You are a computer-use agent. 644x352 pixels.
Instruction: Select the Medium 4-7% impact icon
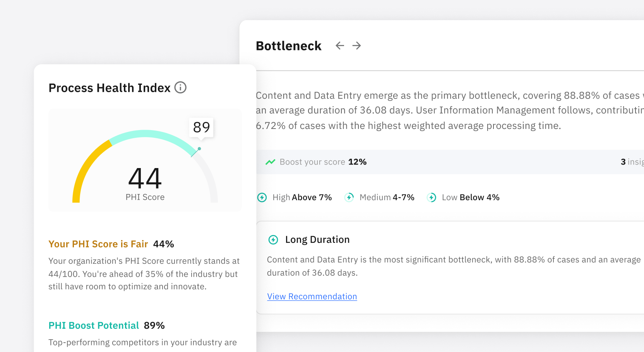pos(349,197)
